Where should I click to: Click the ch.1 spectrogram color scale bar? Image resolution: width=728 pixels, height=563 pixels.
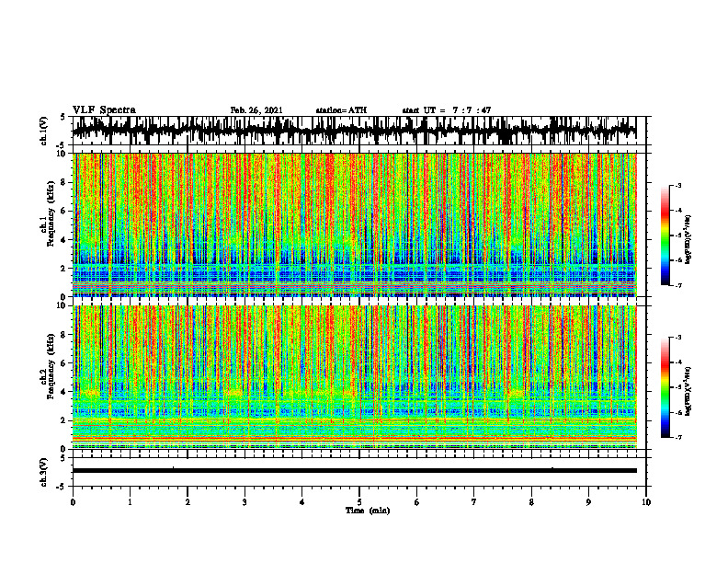tap(665, 236)
